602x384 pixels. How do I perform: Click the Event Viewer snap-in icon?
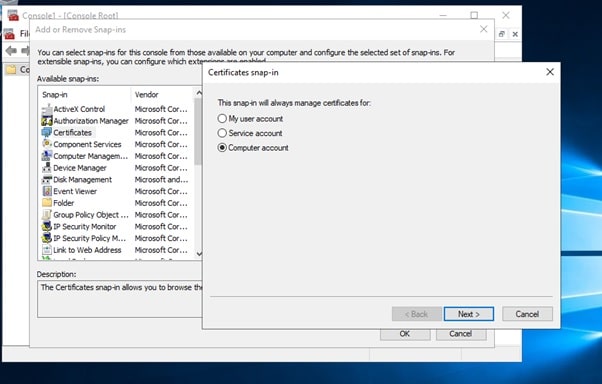(x=47, y=191)
